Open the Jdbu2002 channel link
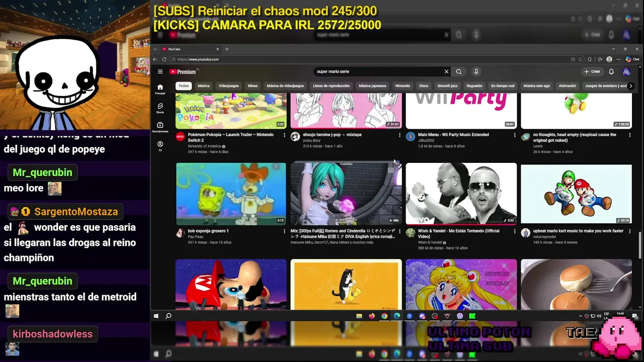The image size is (644, 362). (427, 140)
